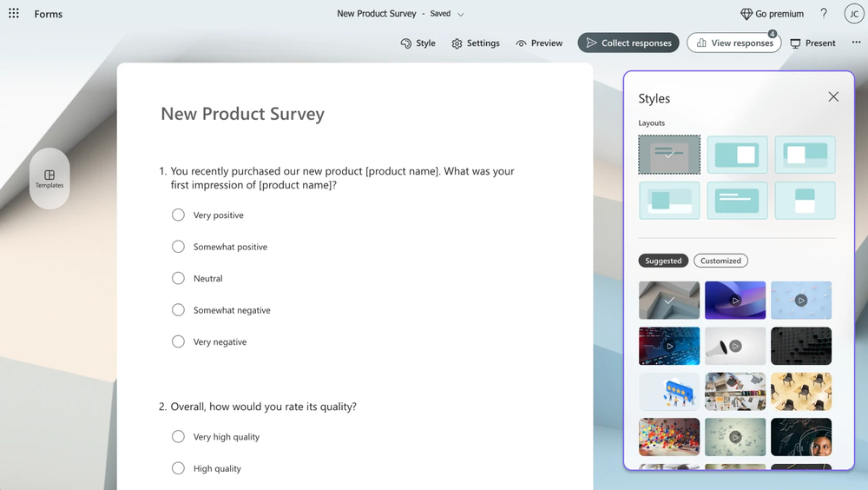
Task: Click the Go premium diamond icon
Action: [746, 14]
